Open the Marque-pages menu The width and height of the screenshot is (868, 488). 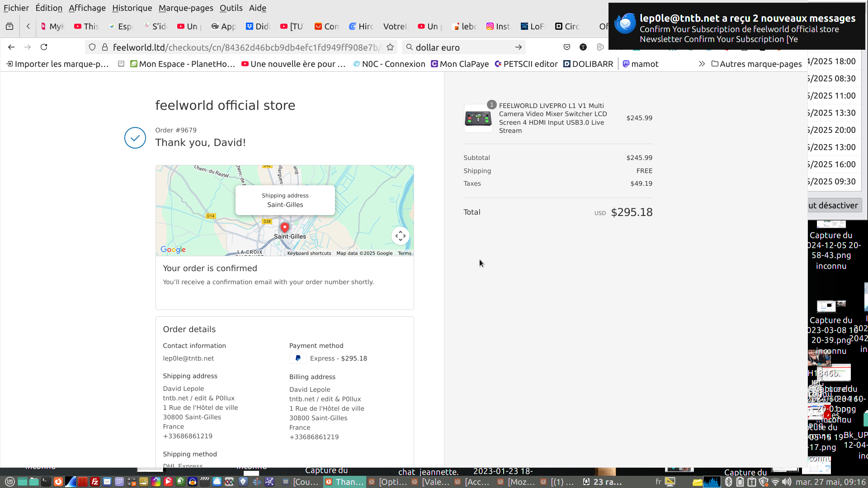point(186,8)
